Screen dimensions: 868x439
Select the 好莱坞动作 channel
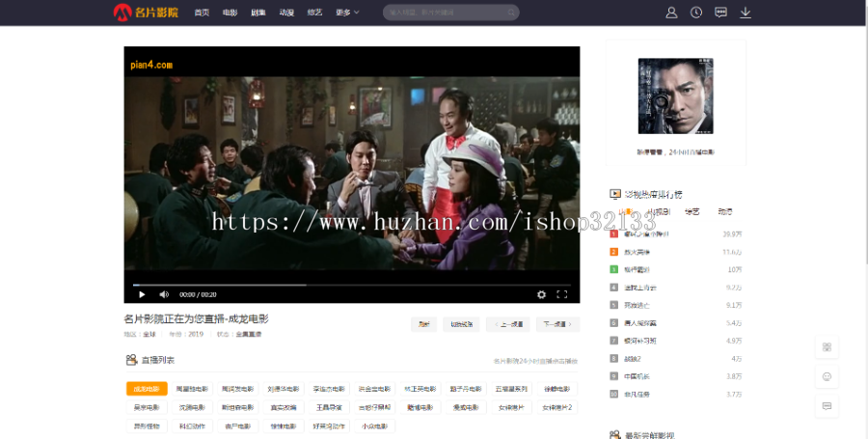coord(329,426)
